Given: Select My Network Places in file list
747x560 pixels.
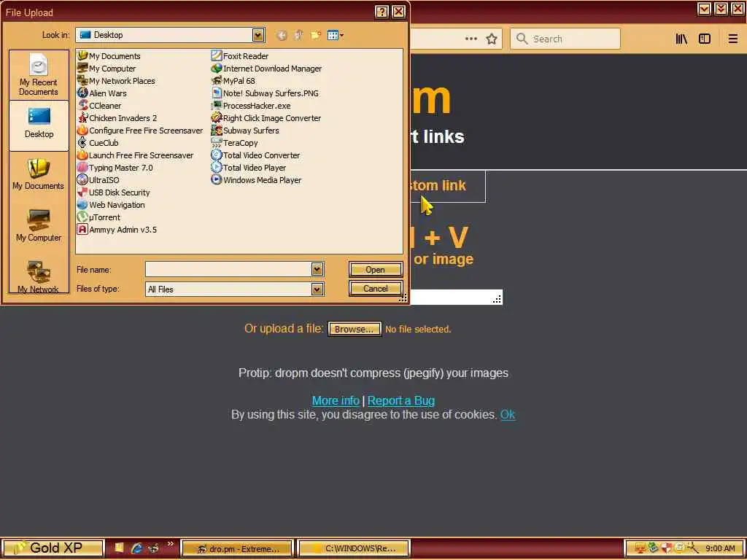Looking at the screenshot, I should pos(116,81).
